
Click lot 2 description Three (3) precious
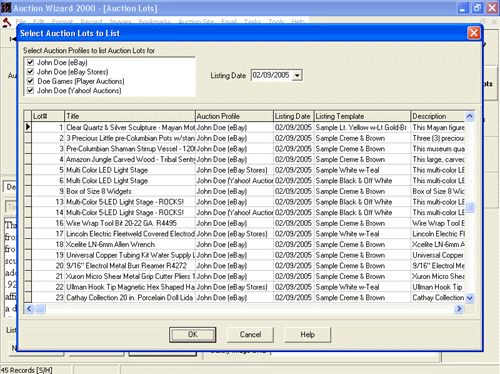[x=438, y=138]
